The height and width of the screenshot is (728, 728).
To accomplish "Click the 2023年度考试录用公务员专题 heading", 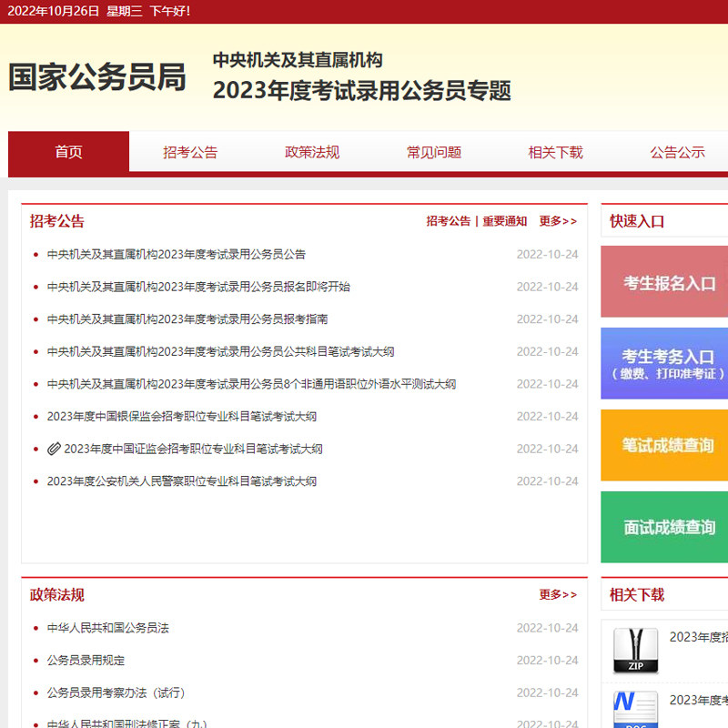I will pos(361,90).
